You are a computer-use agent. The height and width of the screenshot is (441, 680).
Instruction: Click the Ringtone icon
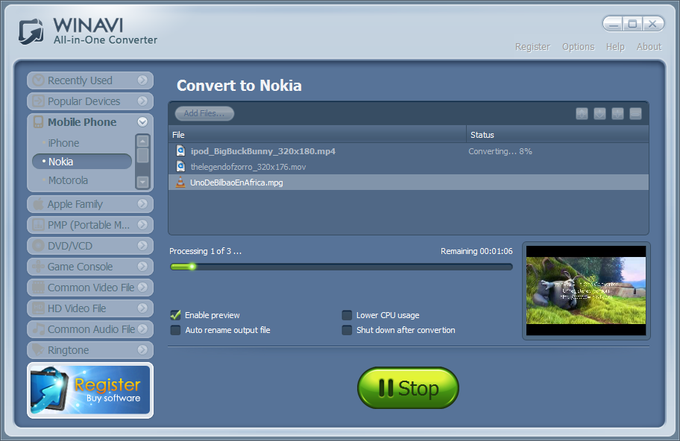pyautogui.click(x=39, y=350)
